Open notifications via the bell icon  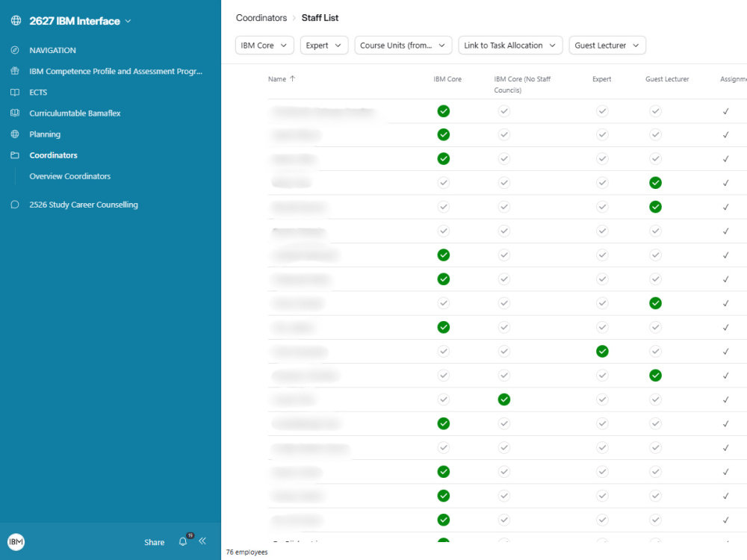(x=182, y=541)
